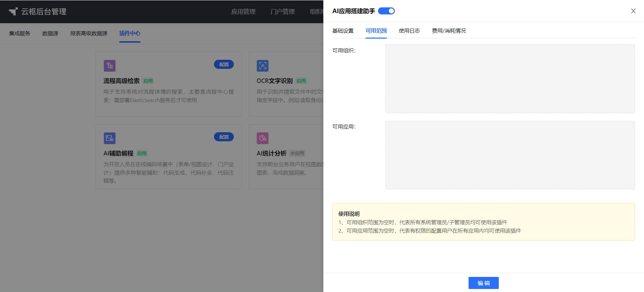Click the 流程高级检索 card title
This screenshot has height=292, width=644.
(121, 81)
